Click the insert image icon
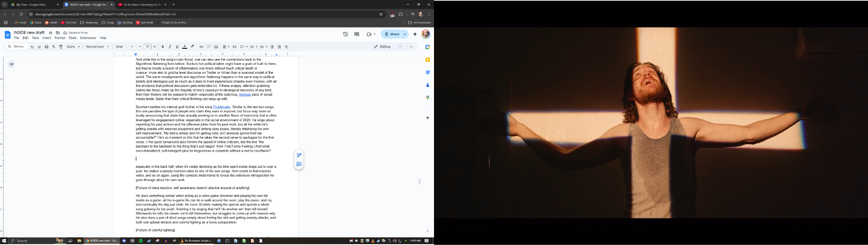The width and height of the screenshot is (868, 245). pyautogui.click(x=216, y=47)
